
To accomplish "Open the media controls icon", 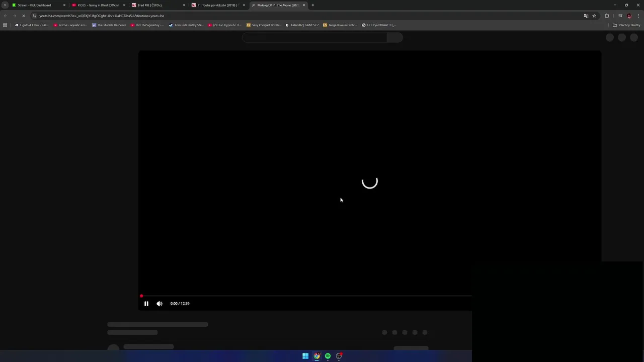I will pos(620,16).
